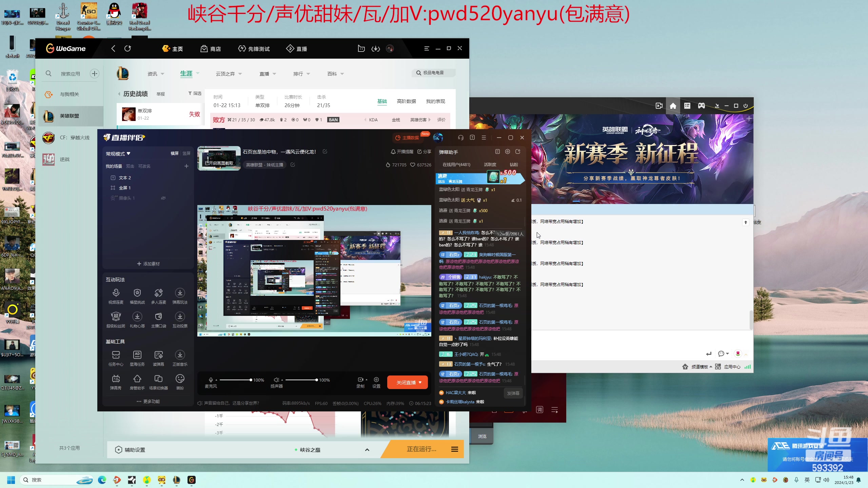The height and width of the screenshot is (488, 868).
Task: Click customer service headset icon
Action: coord(460,138)
